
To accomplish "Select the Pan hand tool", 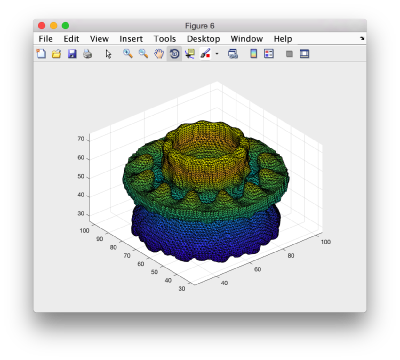I will click(159, 54).
